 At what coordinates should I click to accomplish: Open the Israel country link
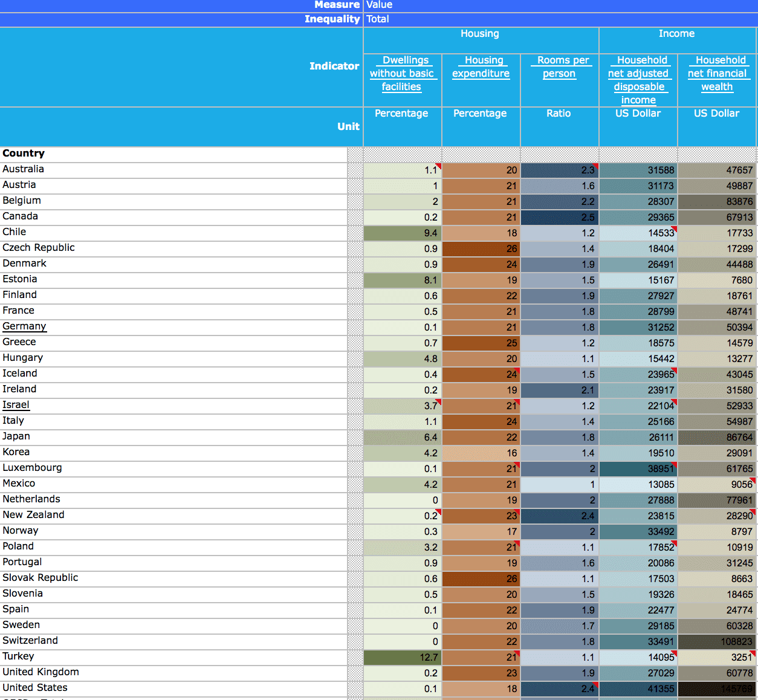point(16,404)
